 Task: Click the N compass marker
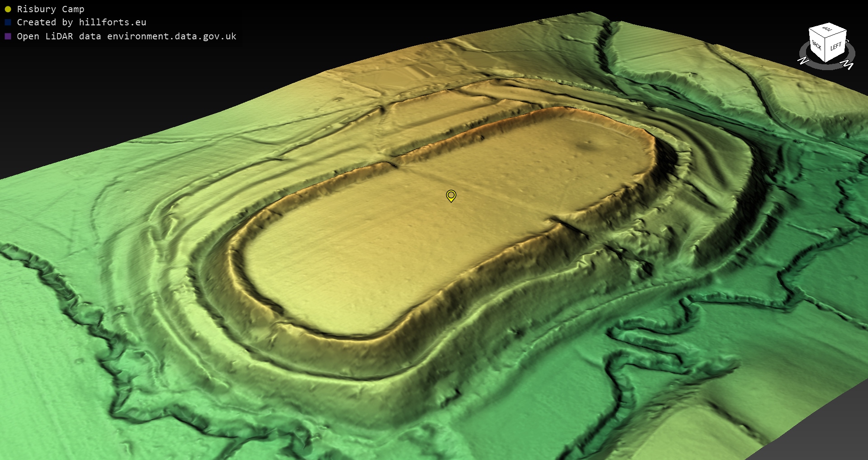pos(803,60)
